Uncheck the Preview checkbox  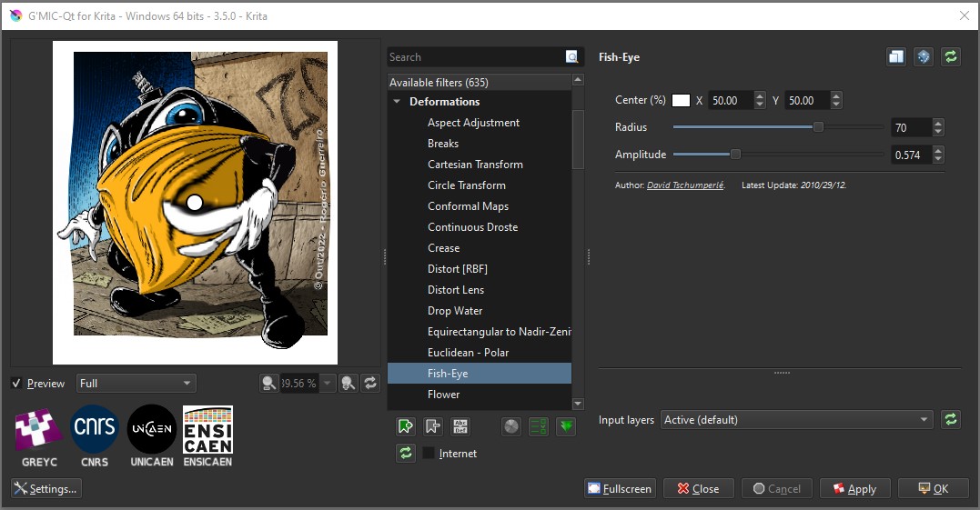point(16,384)
